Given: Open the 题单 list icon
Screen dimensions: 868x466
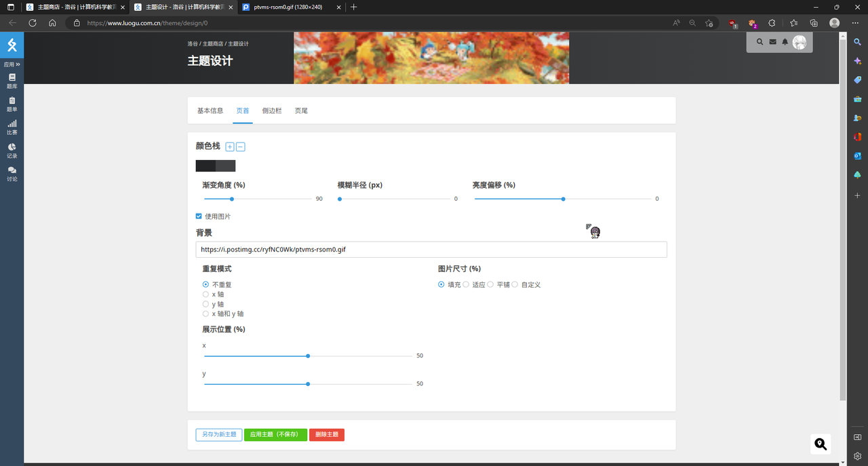Looking at the screenshot, I should 12,100.
